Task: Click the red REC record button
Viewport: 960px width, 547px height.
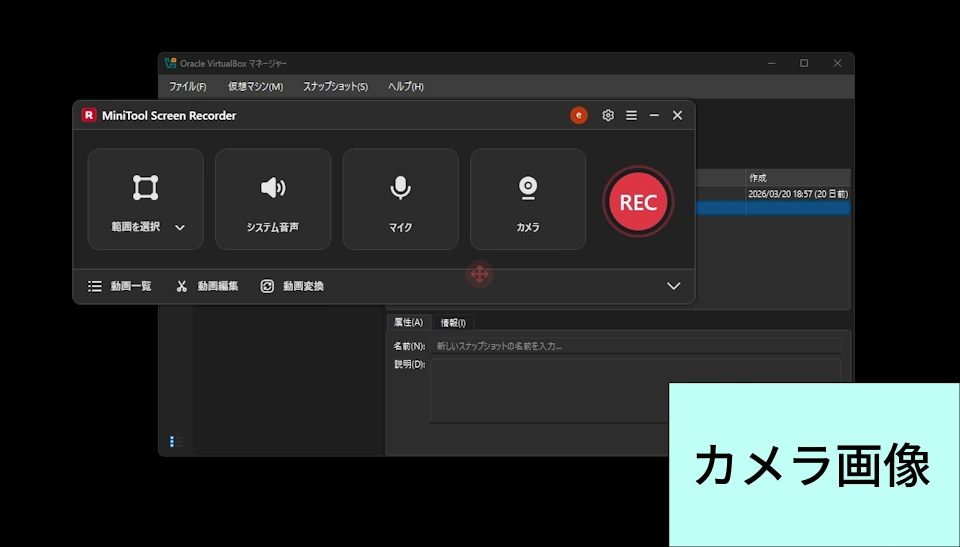Action: (x=638, y=202)
